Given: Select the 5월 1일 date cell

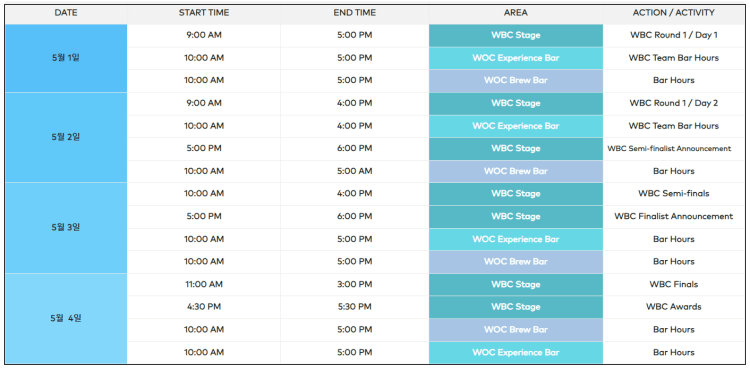Looking at the screenshot, I should pyautogui.click(x=66, y=58).
